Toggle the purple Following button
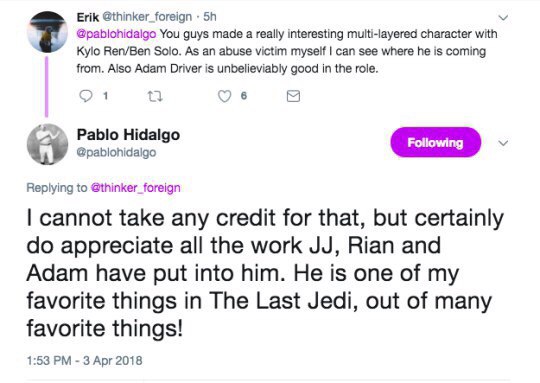Viewport: 540px width, 383px height. (435, 142)
